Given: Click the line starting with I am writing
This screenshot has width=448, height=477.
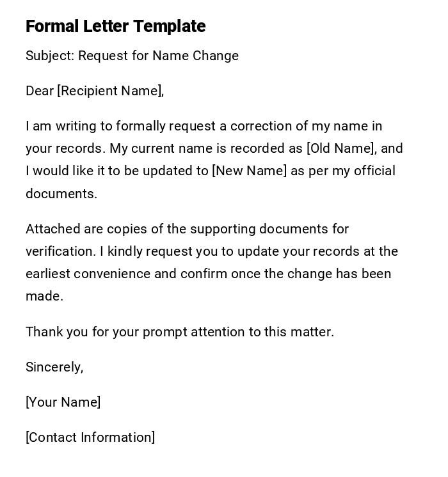Looking at the screenshot, I should click(x=204, y=126).
